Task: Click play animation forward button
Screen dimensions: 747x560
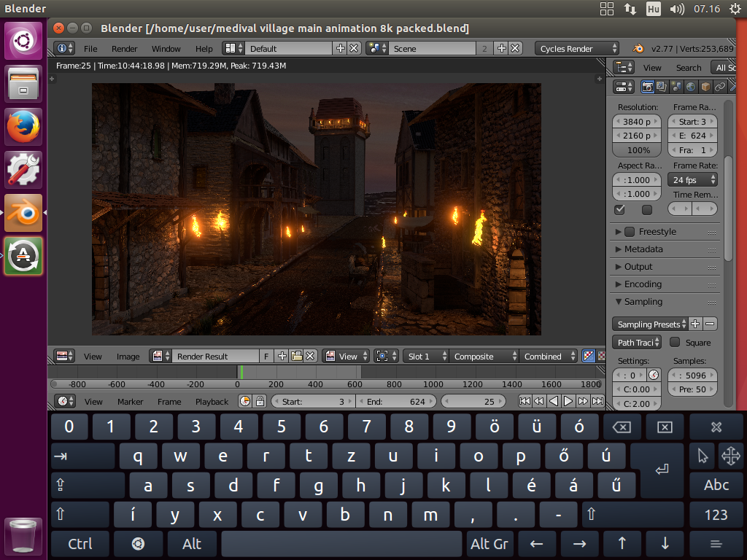Action: point(568,402)
